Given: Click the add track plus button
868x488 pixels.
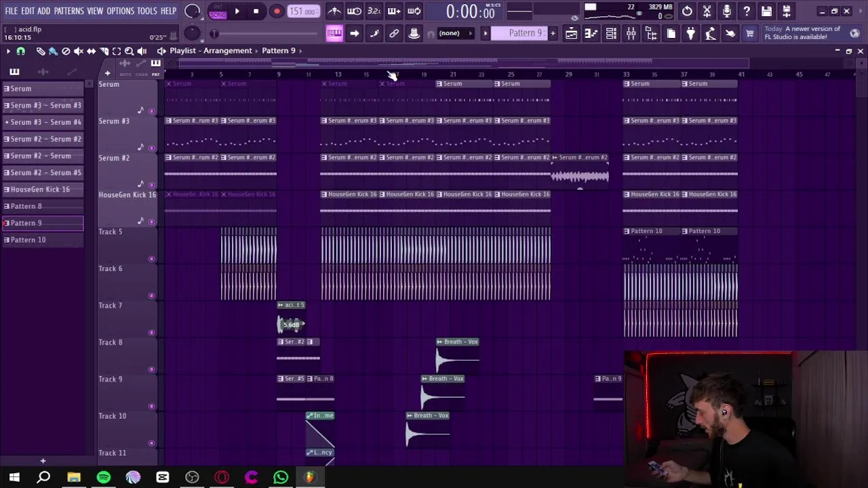Looking at the screenshot, I should [107, 73].
